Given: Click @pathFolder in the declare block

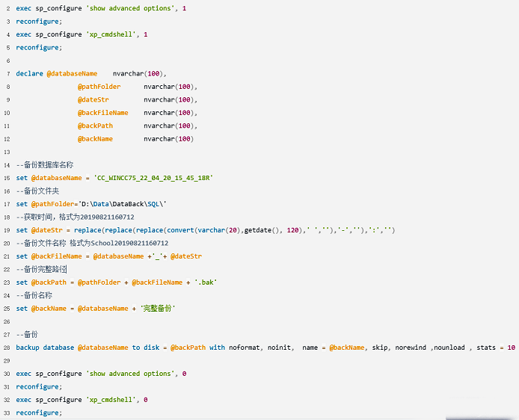Looking at the screenshot, I should click(x=99, y=87).
